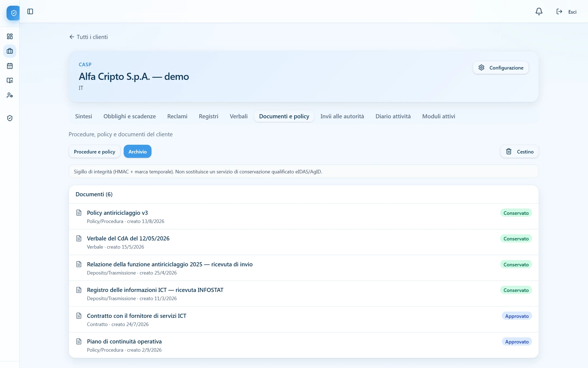
Task: Open the clients briefcase icon in sidebar
Action: 10,51
